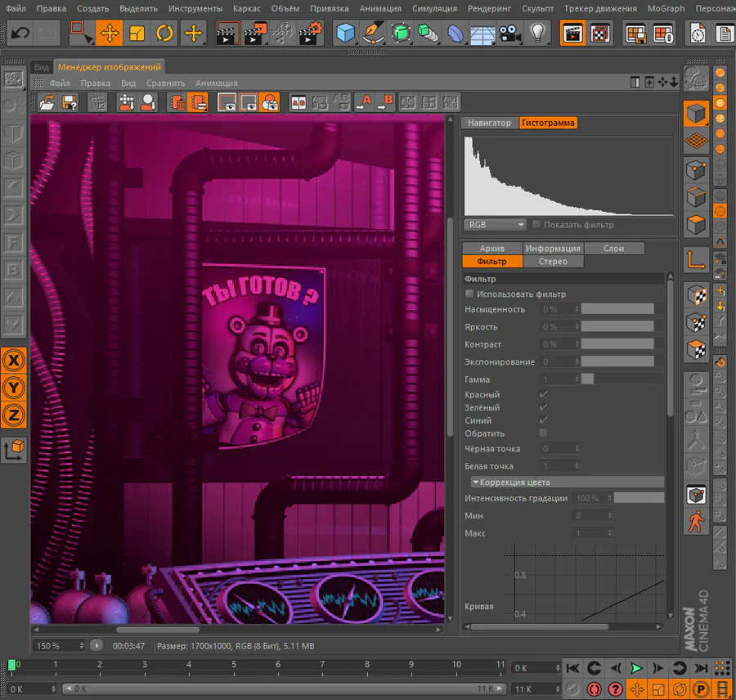Open the Симуляция menu

434,8
